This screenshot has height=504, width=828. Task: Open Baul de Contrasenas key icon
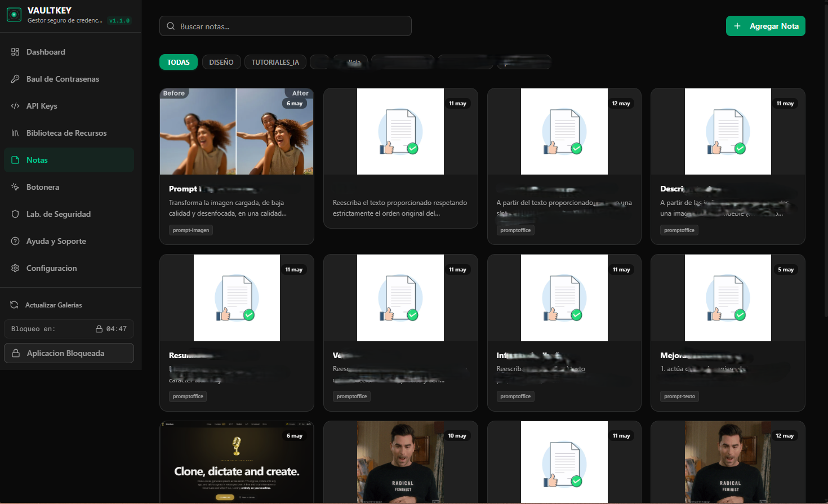[x=15, y=79]
